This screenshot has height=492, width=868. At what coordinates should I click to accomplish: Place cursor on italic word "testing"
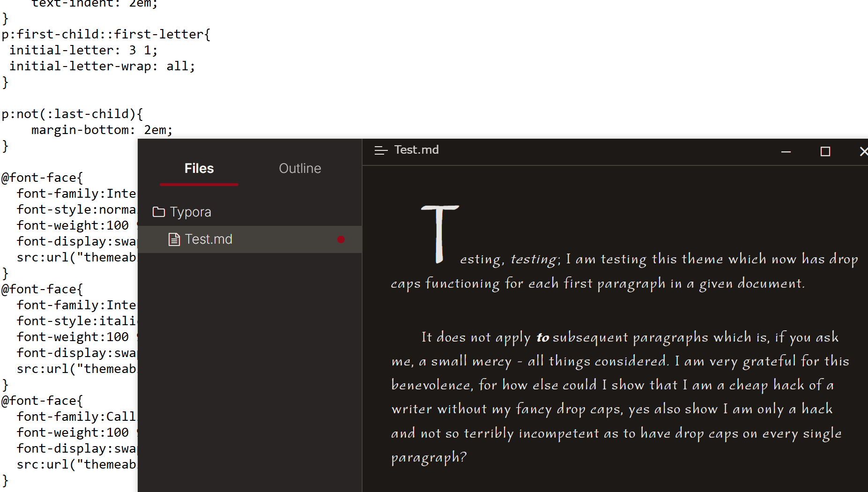(534, 260)
